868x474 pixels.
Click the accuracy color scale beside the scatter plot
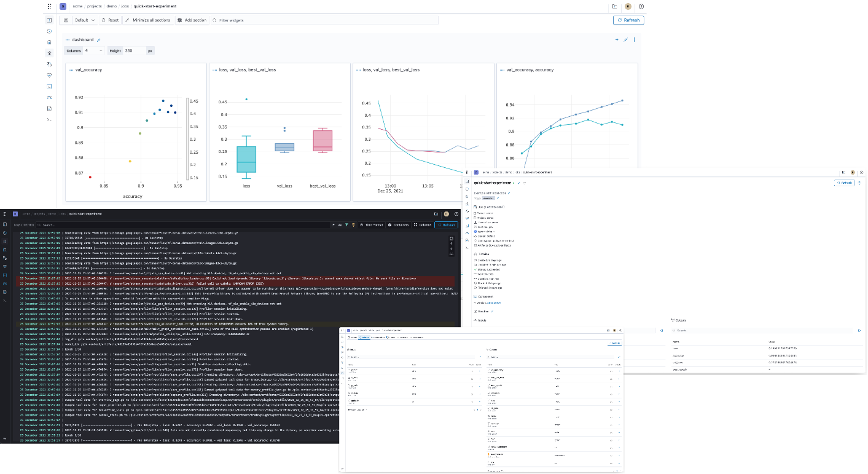[x=188, y=136]
